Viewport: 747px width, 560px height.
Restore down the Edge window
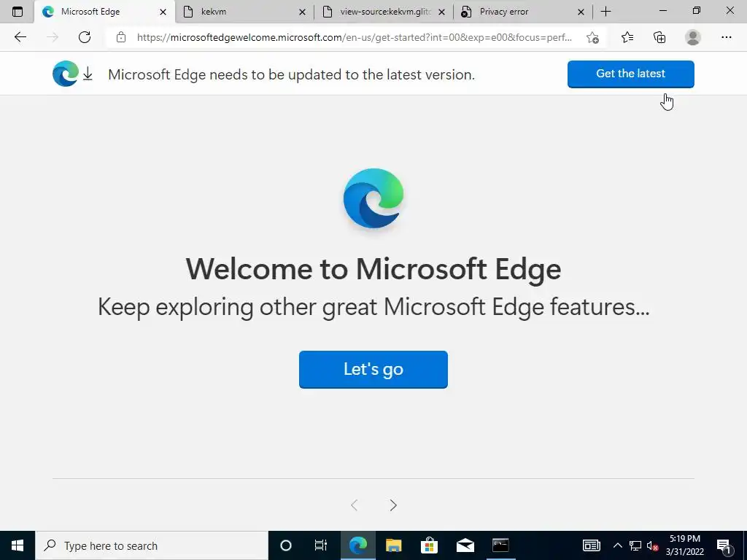tap(697, 11)
